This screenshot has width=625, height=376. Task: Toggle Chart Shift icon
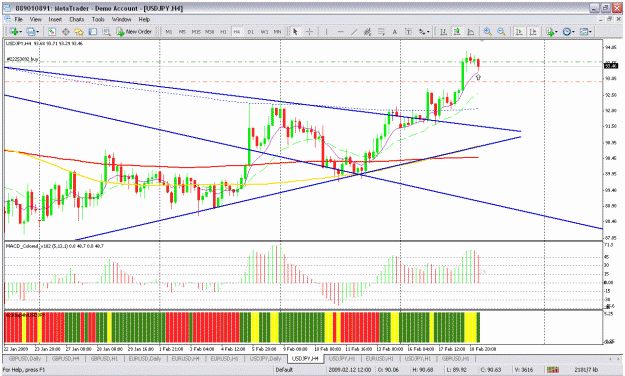533,31
